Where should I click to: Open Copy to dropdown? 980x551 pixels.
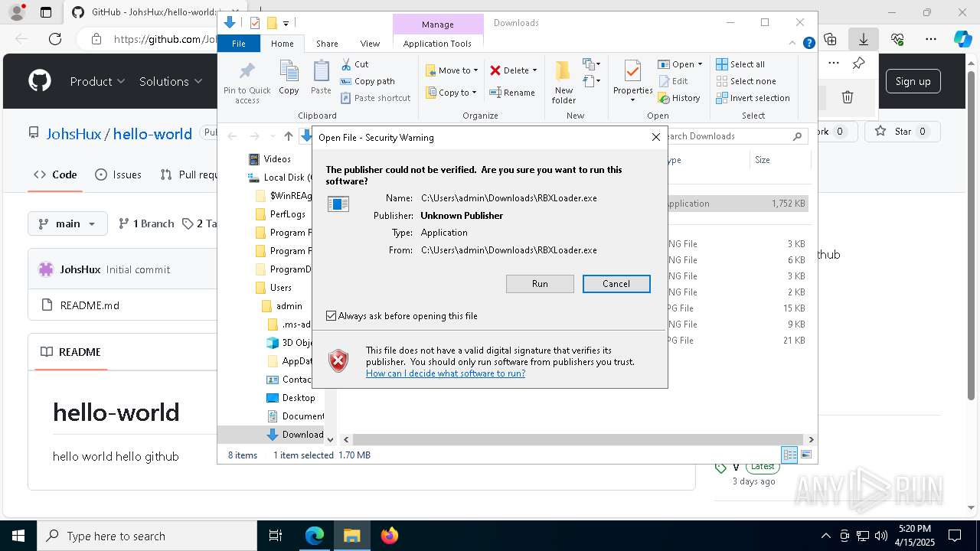click(x=451, y=93)
